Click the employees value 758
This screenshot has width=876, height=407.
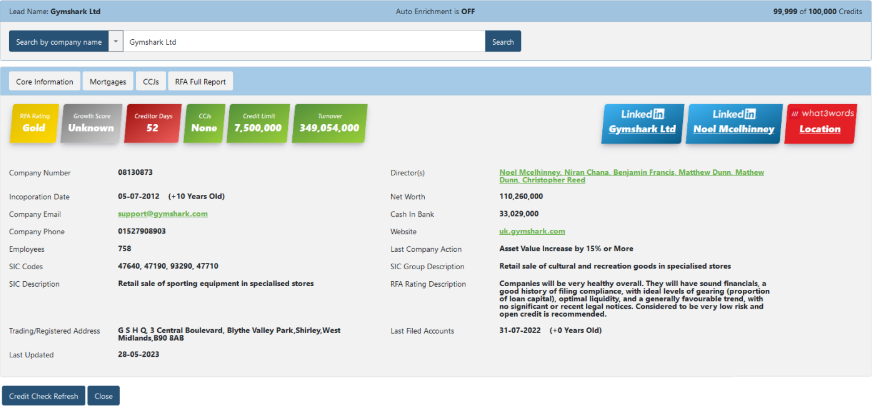(x=125, y=248)
